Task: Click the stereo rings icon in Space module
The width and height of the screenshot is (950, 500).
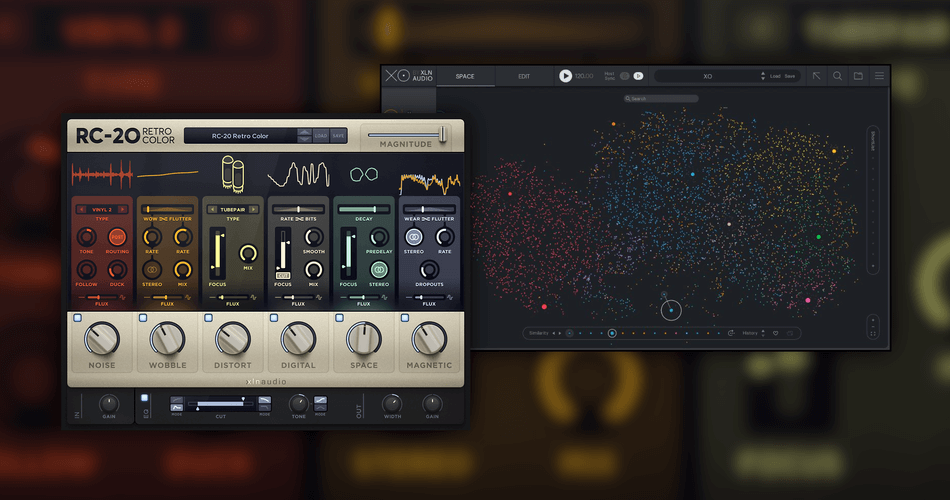Action: tap(379, 270)
